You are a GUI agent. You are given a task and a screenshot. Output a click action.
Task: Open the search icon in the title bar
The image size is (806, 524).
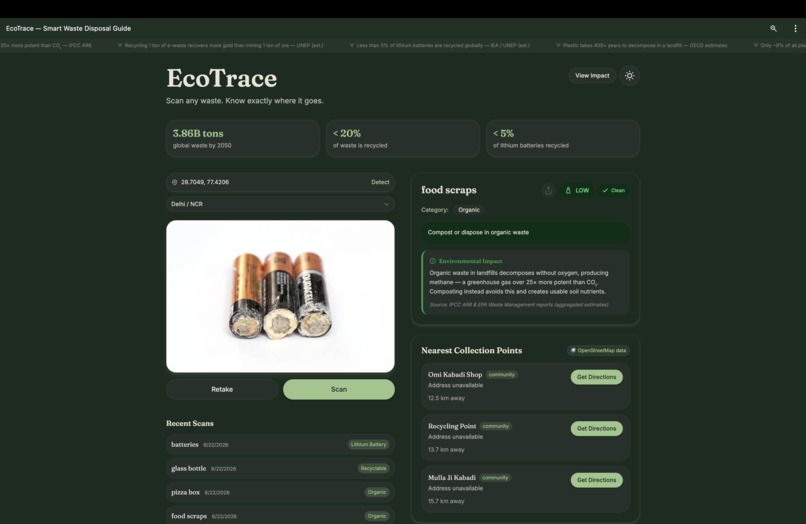point(773,29)
